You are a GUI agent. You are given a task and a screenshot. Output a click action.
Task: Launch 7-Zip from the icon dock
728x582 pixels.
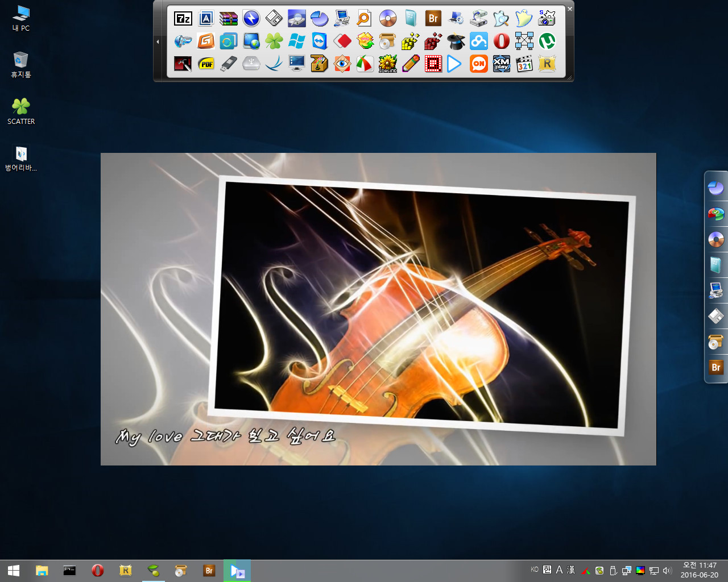tap(183, 18)
